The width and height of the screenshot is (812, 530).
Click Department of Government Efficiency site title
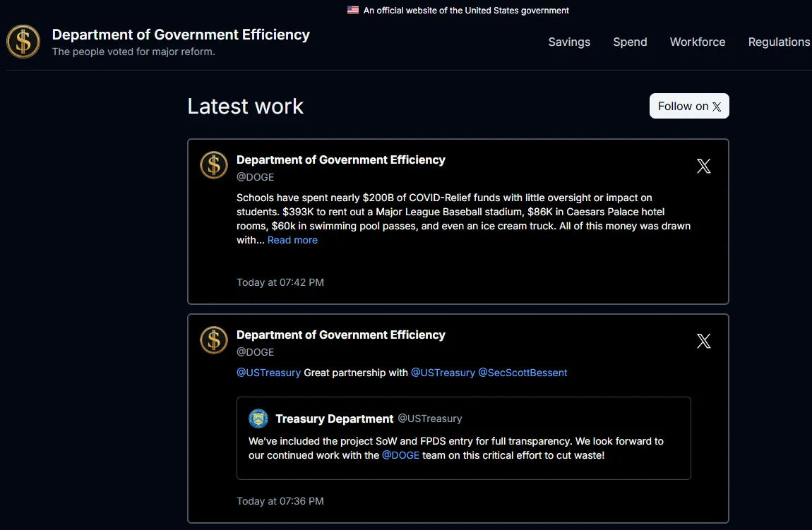[x=181, y=35]
